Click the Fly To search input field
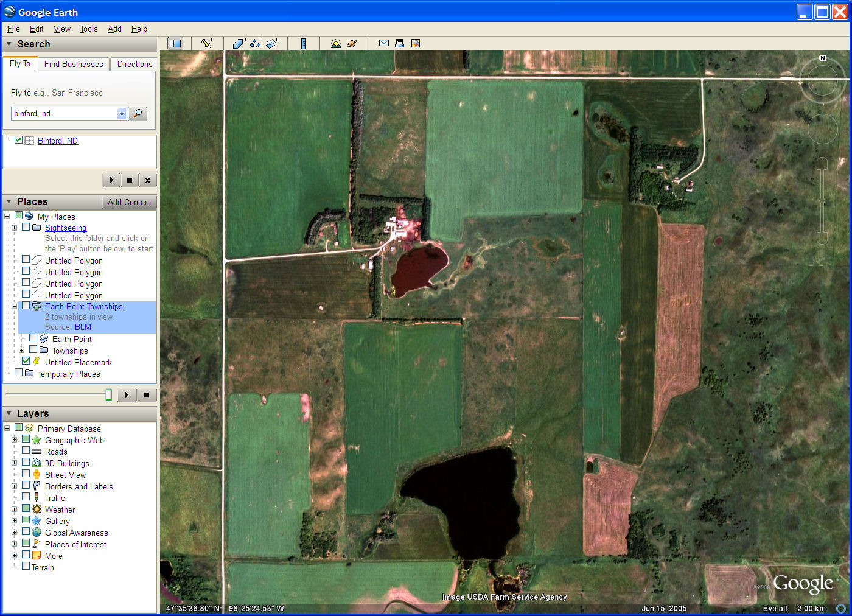This screenshot has height=616, width=852. pos(64,114)
